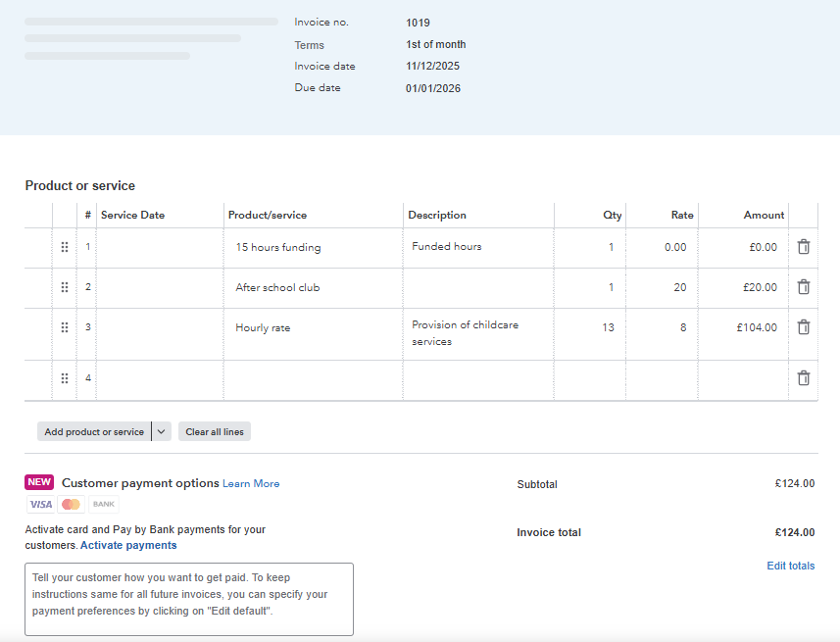The image size is (840, 642).
Task: Open the Due date 01/01/2026 field
Action: click(x=433, y=88)
